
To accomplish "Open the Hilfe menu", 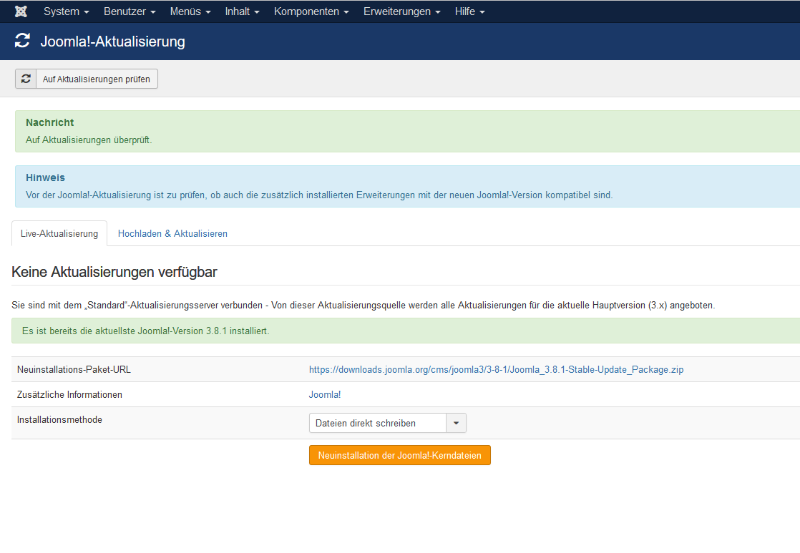I will pyautogui.click(x=470, y=11).
